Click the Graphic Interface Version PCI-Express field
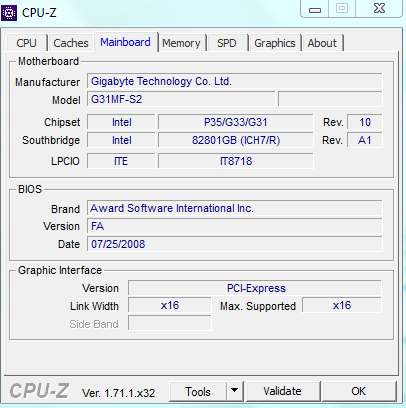This screenshot has height=408, width=406. (255, 288)
